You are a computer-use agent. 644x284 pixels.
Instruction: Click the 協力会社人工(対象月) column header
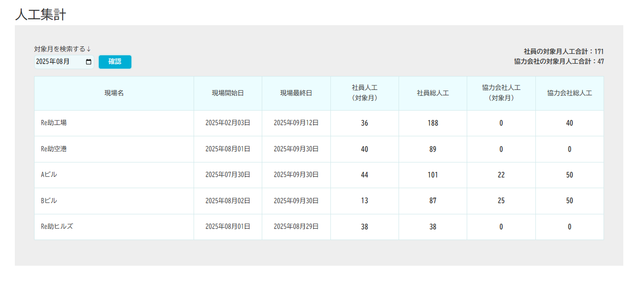coord(501,93)
